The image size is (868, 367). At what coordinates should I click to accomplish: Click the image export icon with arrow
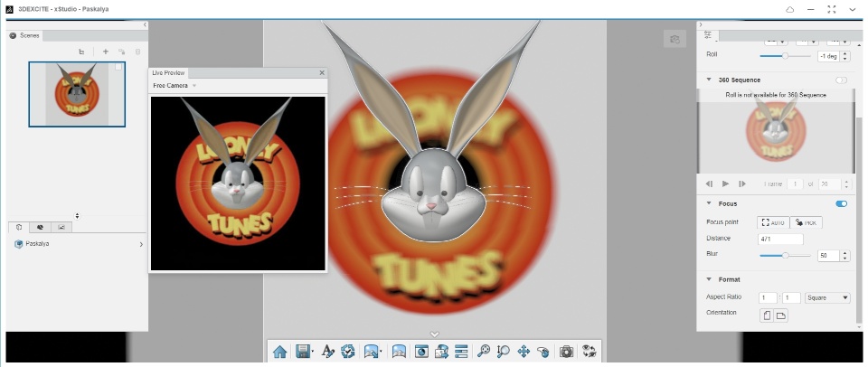pos(371,351)
